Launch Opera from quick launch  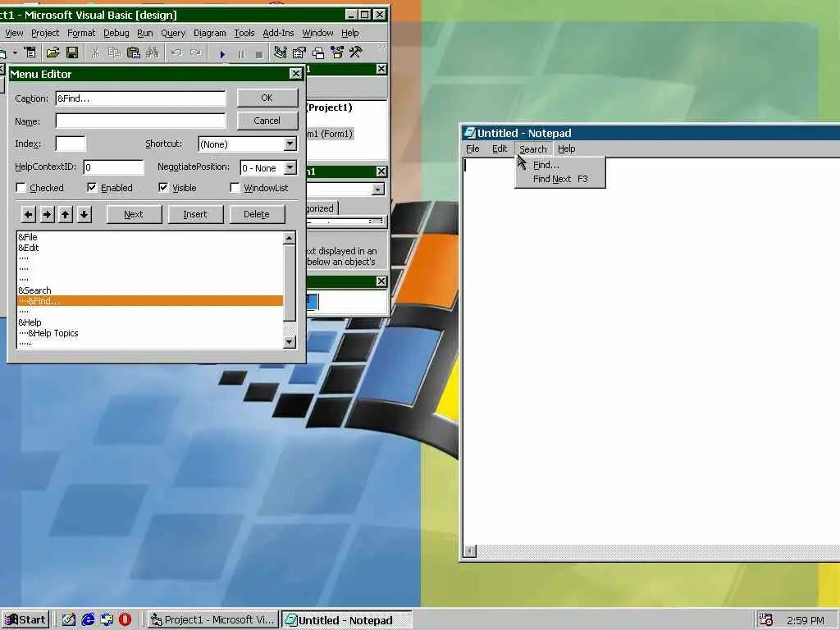point(125,620)
